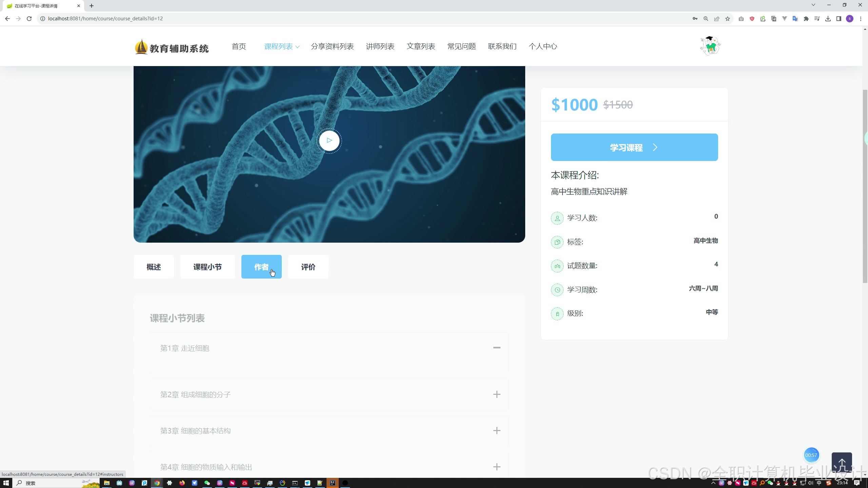Click the 学习课程 button
The height and width of the screenshot is (488, 868).
pyautogui.click(x=634, y=147)
